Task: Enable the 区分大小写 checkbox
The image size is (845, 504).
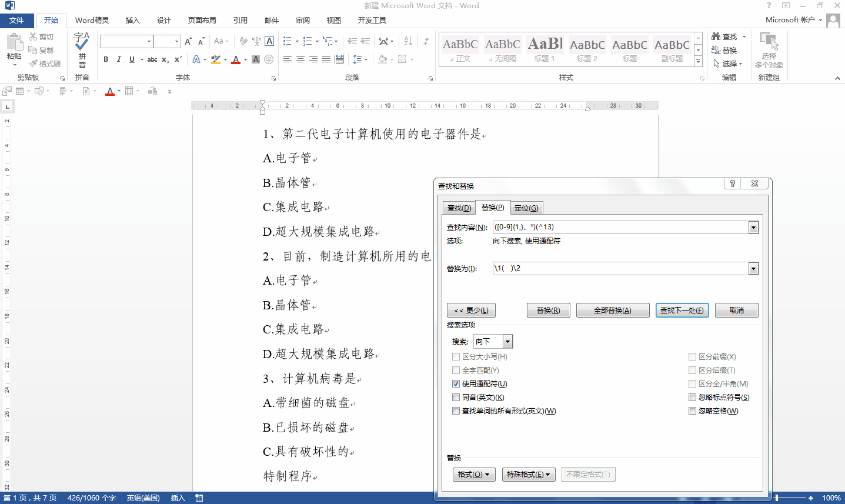Action: pos(456,357)
